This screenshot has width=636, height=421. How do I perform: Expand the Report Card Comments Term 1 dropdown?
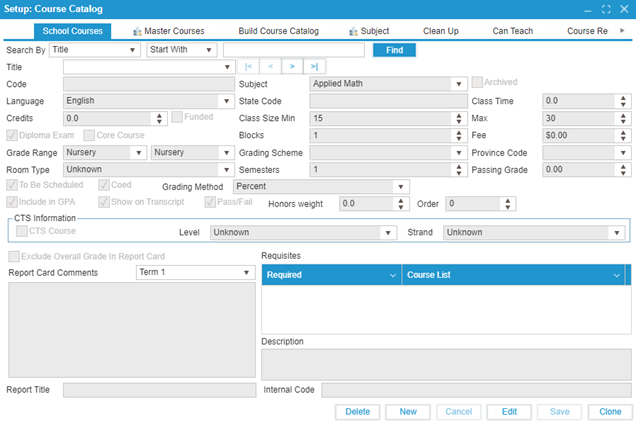click(x=246, y=272)
